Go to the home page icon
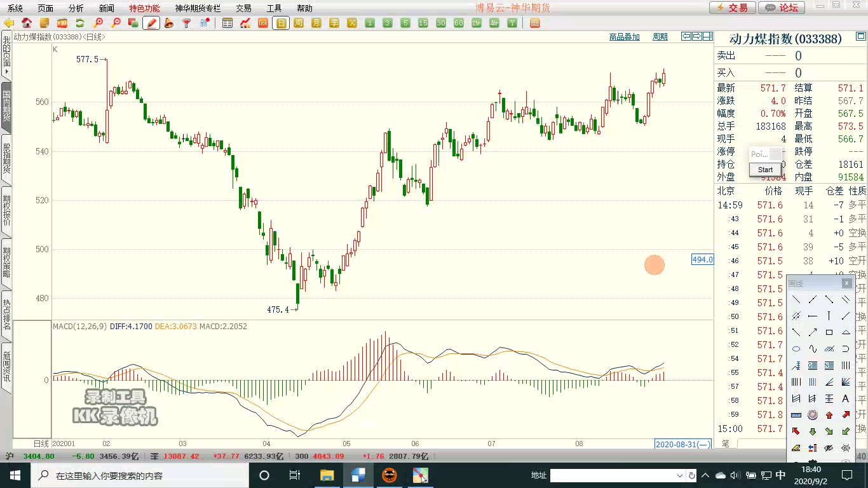Viewport: 868px width, 488px height. [x=27, y=23]
